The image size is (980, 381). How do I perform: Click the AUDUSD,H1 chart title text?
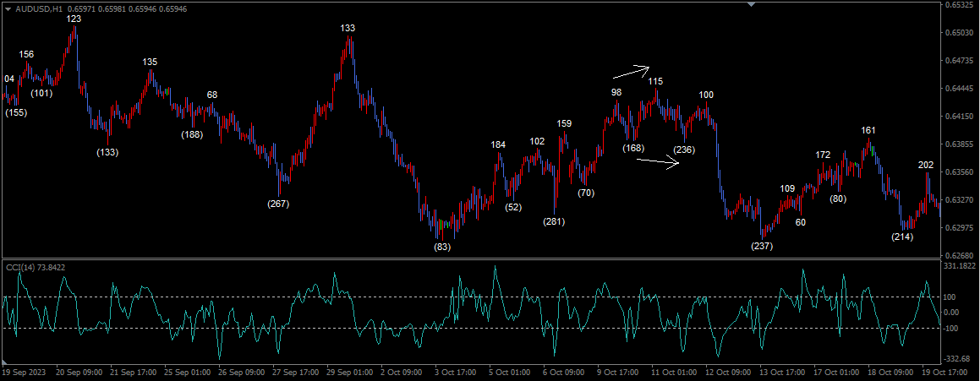pyautogui.click(x=38, y=8)
